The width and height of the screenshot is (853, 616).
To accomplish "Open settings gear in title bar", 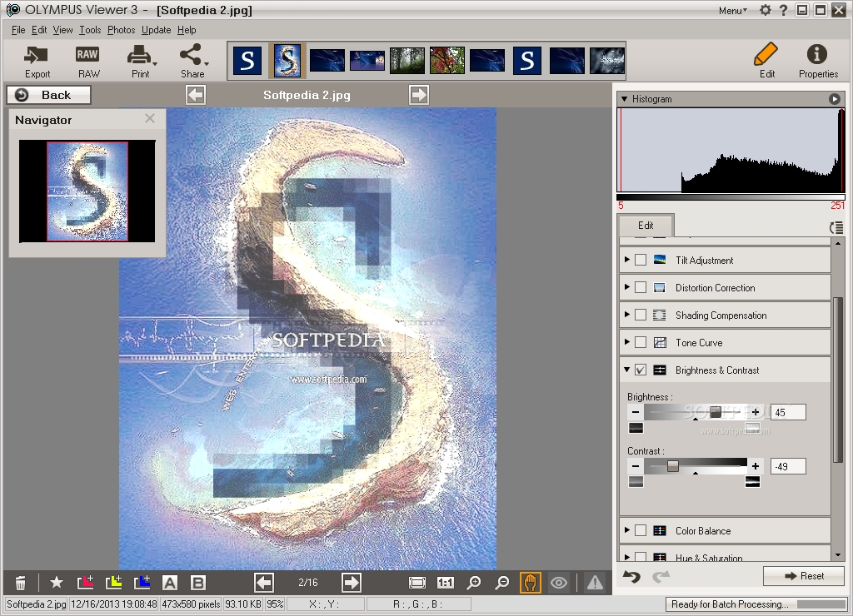I will 766,10.
